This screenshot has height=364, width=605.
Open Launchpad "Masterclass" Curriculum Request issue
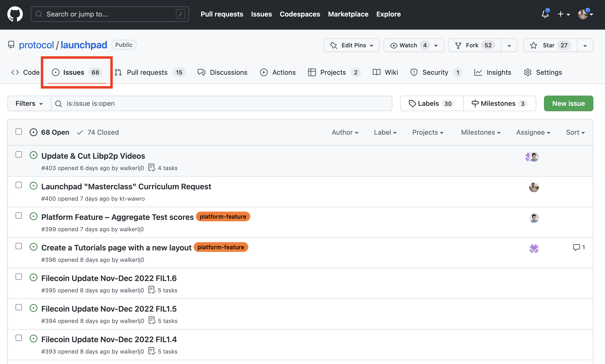(x=126, y=187)
